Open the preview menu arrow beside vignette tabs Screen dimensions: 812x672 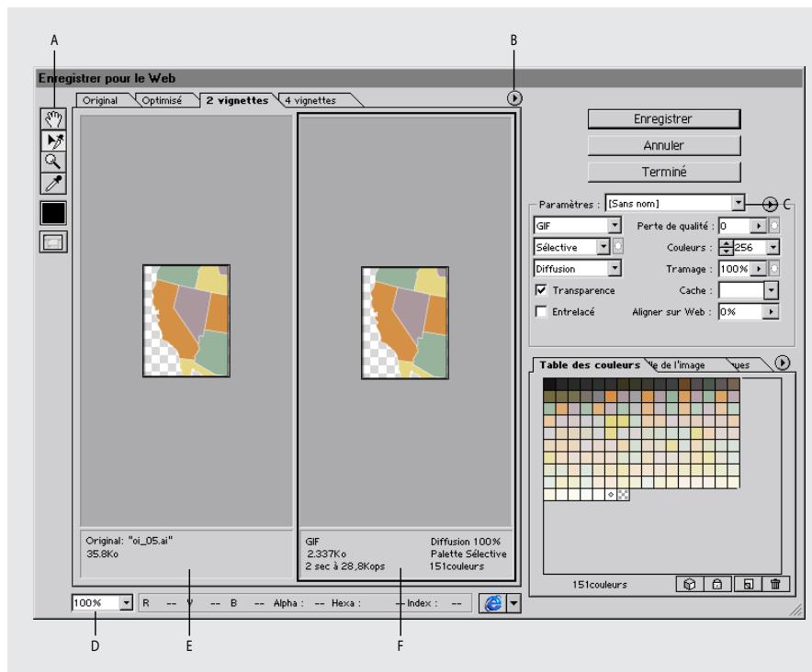[x=514, y=98]
